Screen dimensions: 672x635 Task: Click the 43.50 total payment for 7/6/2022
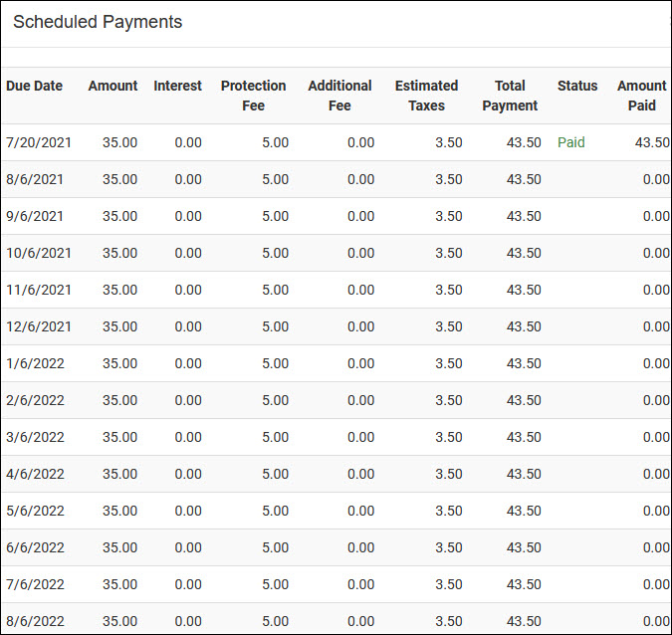[524, 584]
